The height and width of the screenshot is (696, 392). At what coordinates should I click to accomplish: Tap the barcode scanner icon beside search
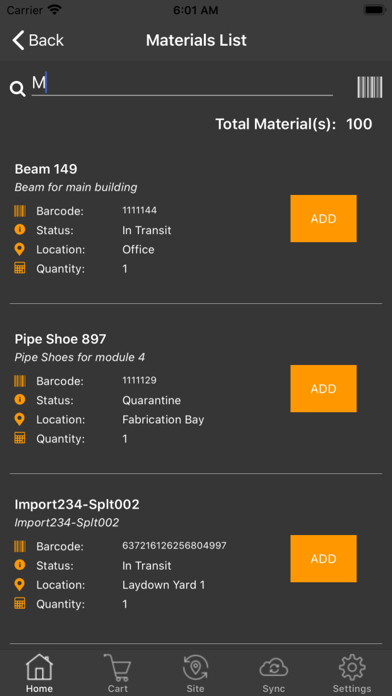click(x=369, y=87)
